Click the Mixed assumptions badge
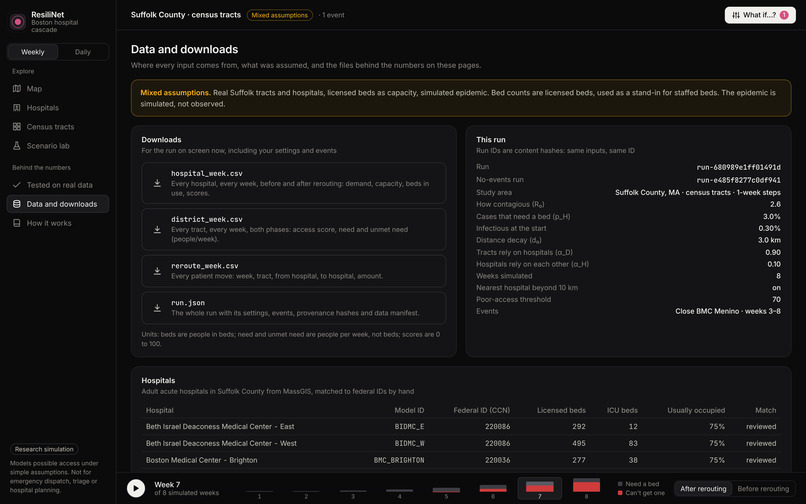The width and height of the screenshot is (806, 504). pos(280,15)
